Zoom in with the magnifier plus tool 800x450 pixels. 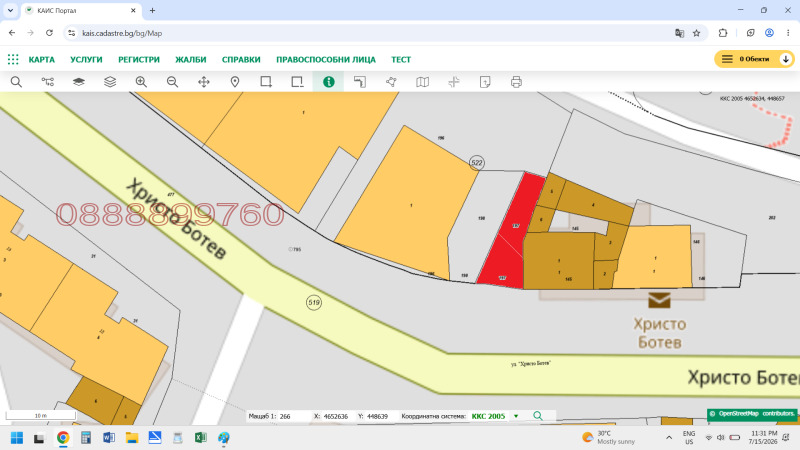[141, 82]
